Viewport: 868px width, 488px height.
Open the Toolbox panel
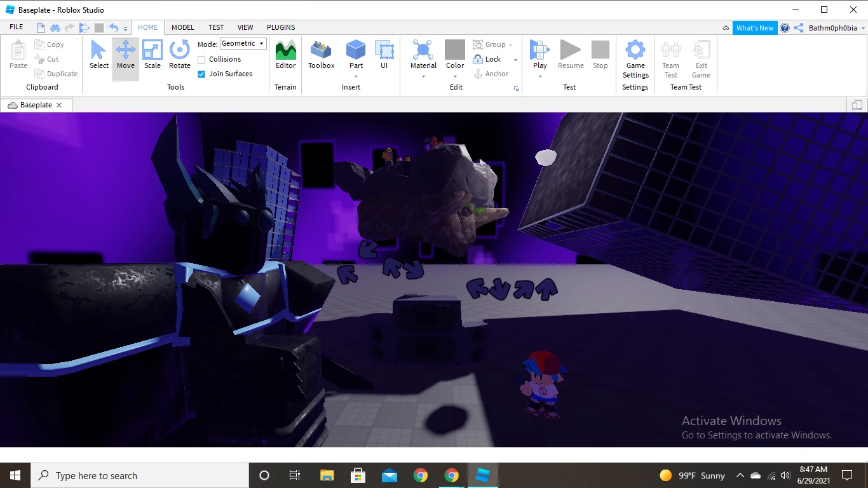(x=321, y=55)
